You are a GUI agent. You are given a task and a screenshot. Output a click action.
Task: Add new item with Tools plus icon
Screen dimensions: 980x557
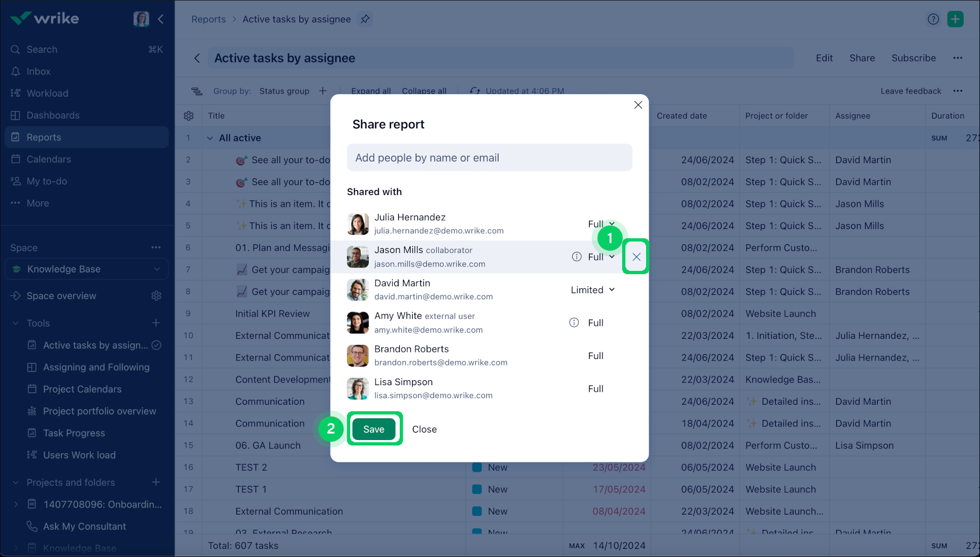click(x=156, y=323)
